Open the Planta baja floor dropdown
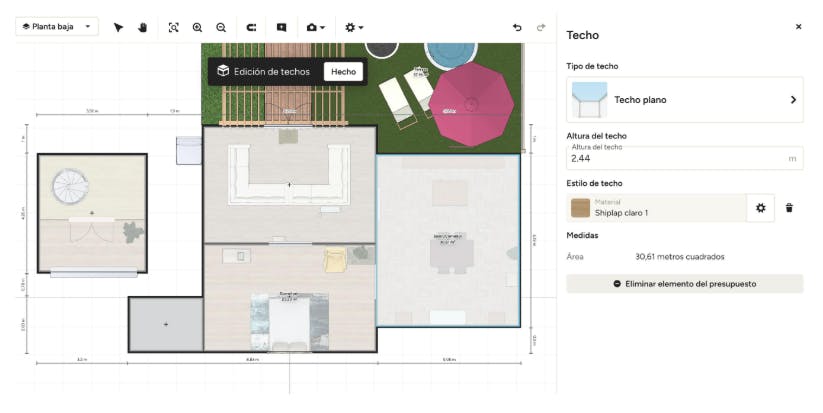 tap(57, 27)
